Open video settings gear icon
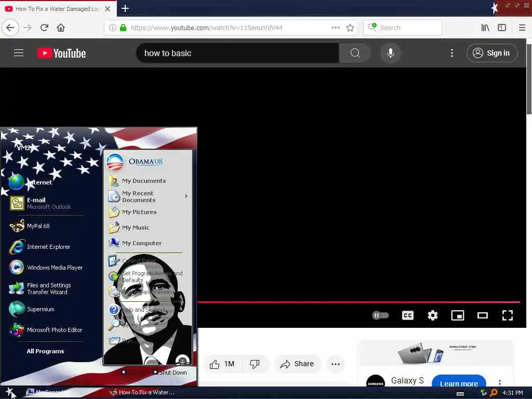The height and width of the screenshot is (399, 532). (x=433, y=315)
